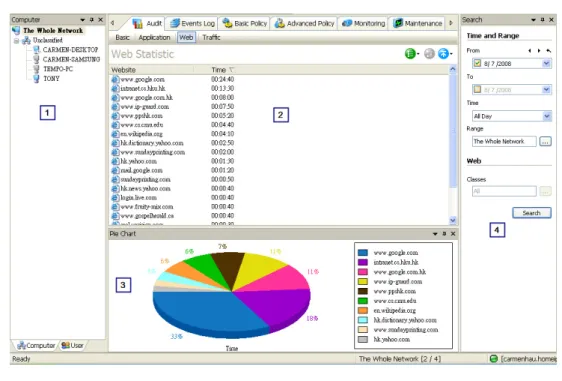Click the blue www.google.com legend swatch
Viewport: 562px width, 381px height.
pos(363,253)
